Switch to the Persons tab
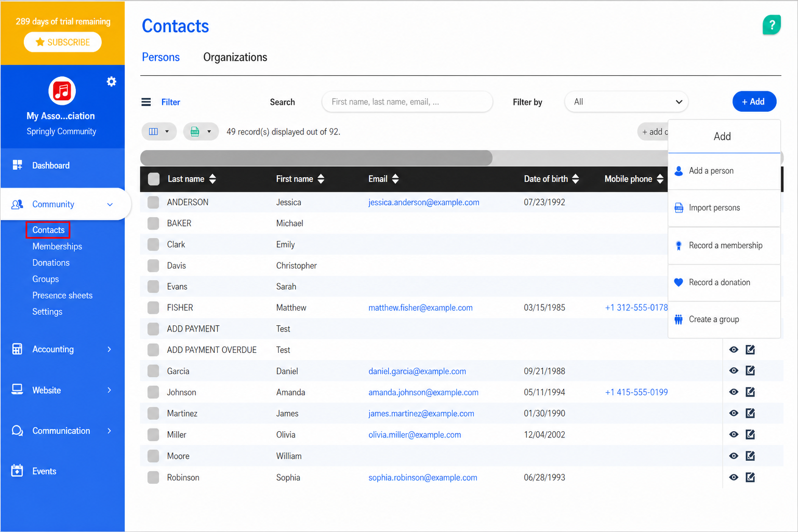The width and height of the screenshot is (798, 532). 161,57
